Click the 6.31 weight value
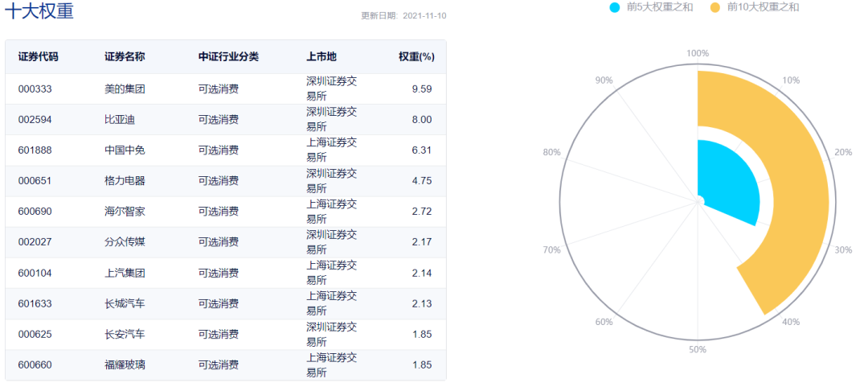This screenshot has width=868, height=391. click(x=422, y=150)
